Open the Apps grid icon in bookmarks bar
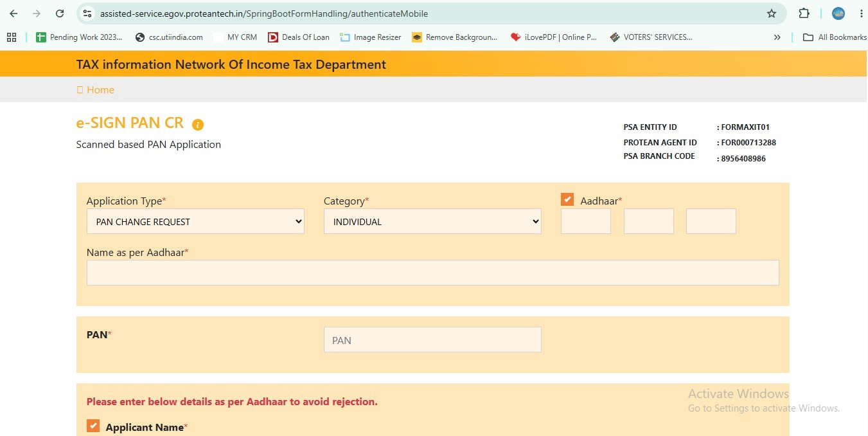This screenshot has width=868, height=436. 12,37
